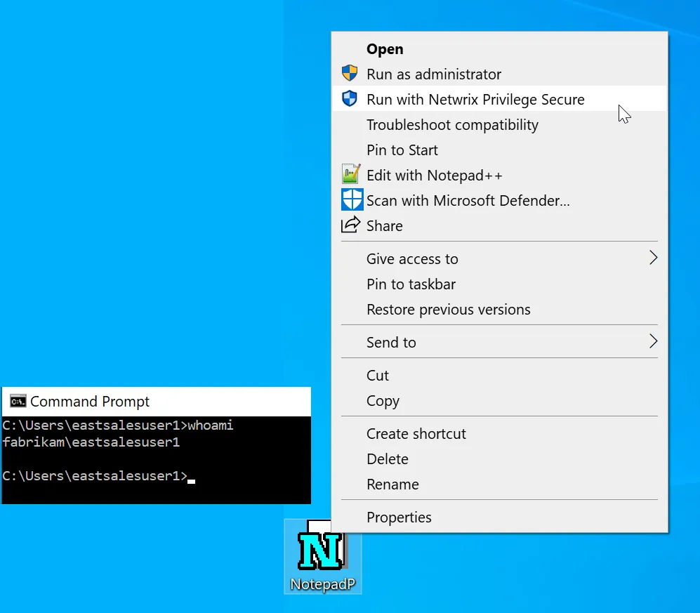Screen dimensions: 700x613
Task: Open the Send to entry
Action: coord(500,342)
